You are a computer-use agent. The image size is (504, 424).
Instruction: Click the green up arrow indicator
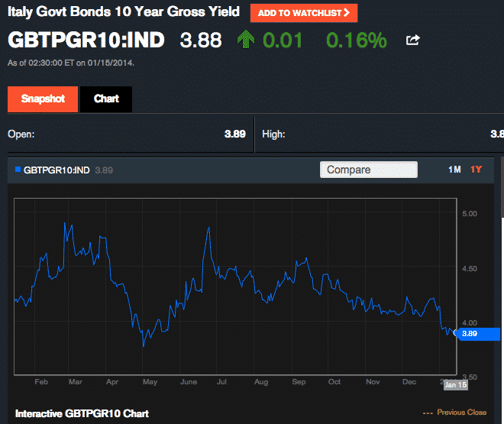pyautogui.click(x=246, y=40)
